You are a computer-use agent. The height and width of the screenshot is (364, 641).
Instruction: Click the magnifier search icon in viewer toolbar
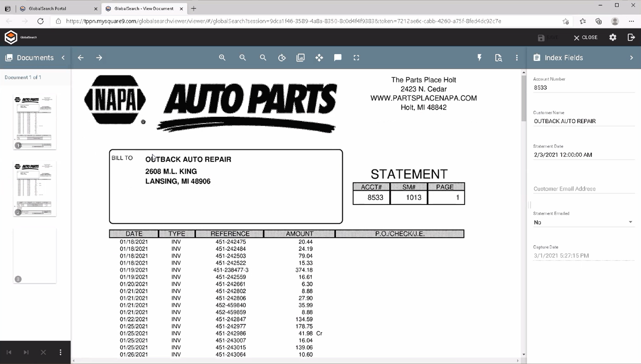[x=263, y=58]
